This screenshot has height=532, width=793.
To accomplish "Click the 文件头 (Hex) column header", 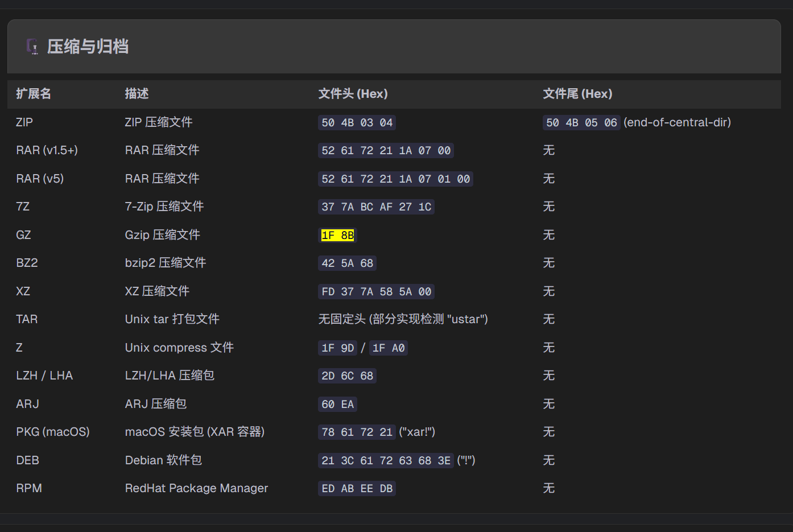I will point(353,94).
